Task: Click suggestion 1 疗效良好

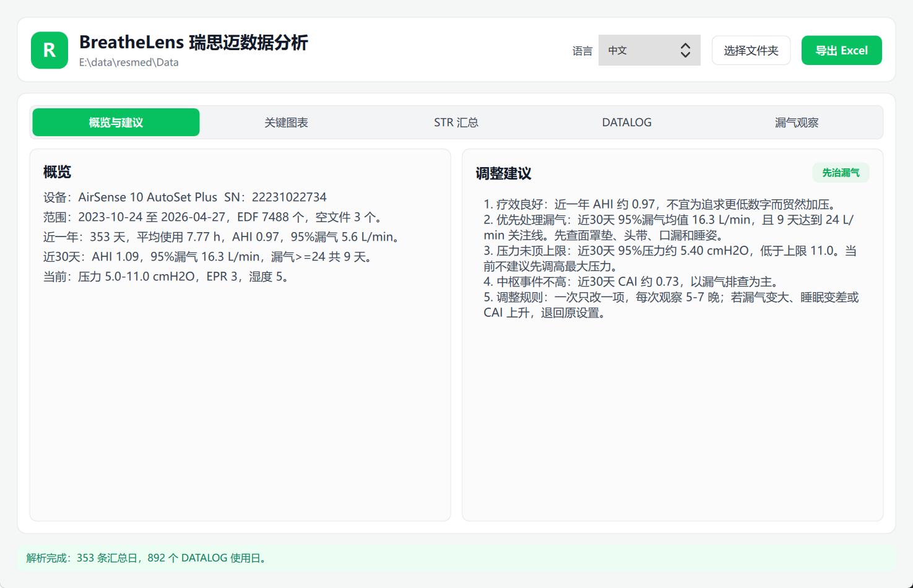Action: (662, 204)
